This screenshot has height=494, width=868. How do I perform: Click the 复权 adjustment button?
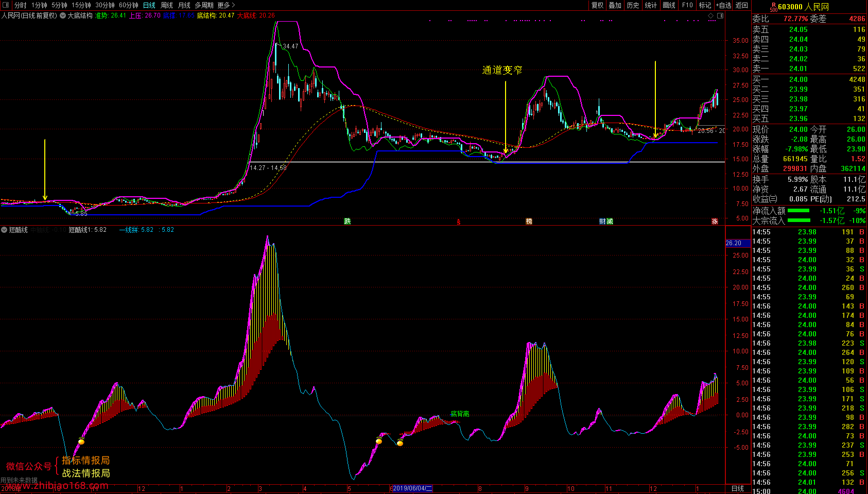597,5
